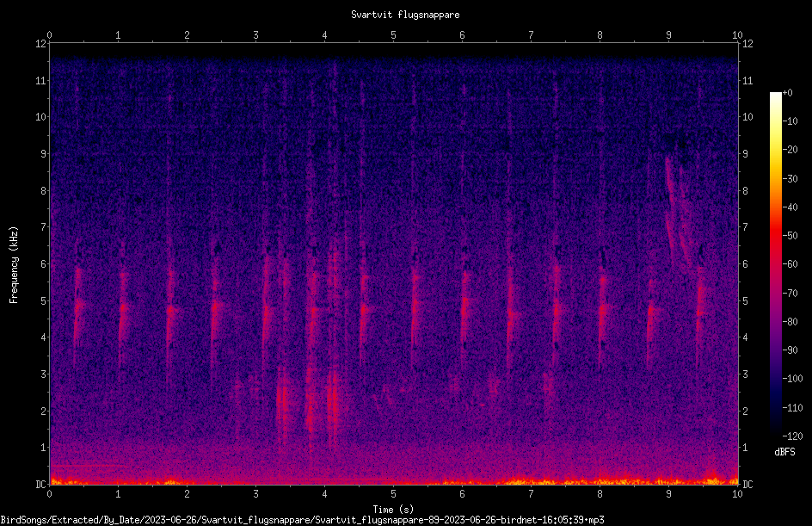Image resolution: width=812 pixels, height=526 pixels.
Task: Click the "12" tick on the right frequency axis
Action: [x=747, y=44]
